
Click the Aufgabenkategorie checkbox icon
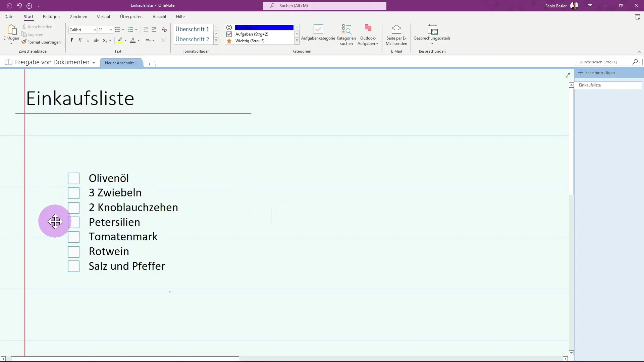[318, 29]
